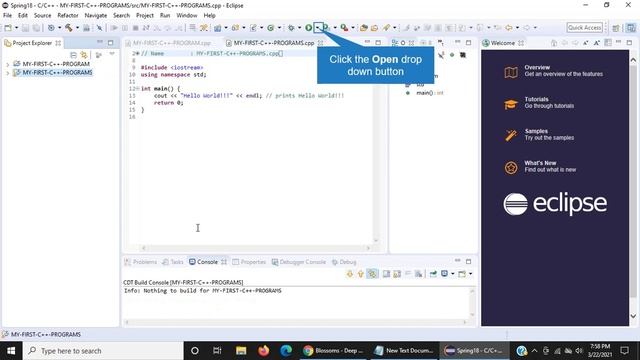Click the Build hammer icon

click(x=69, y=28)
